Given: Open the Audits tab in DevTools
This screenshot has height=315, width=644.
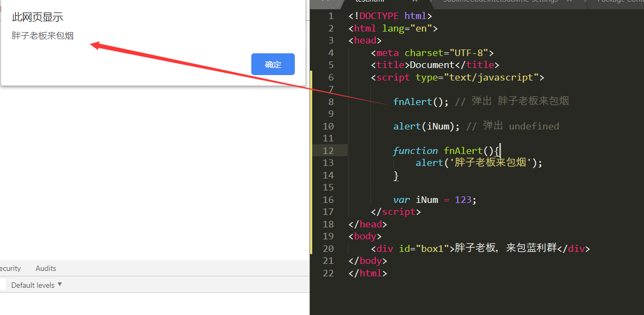Looking at the screenshot, I should pyautogui.click(x=46, y=268).
